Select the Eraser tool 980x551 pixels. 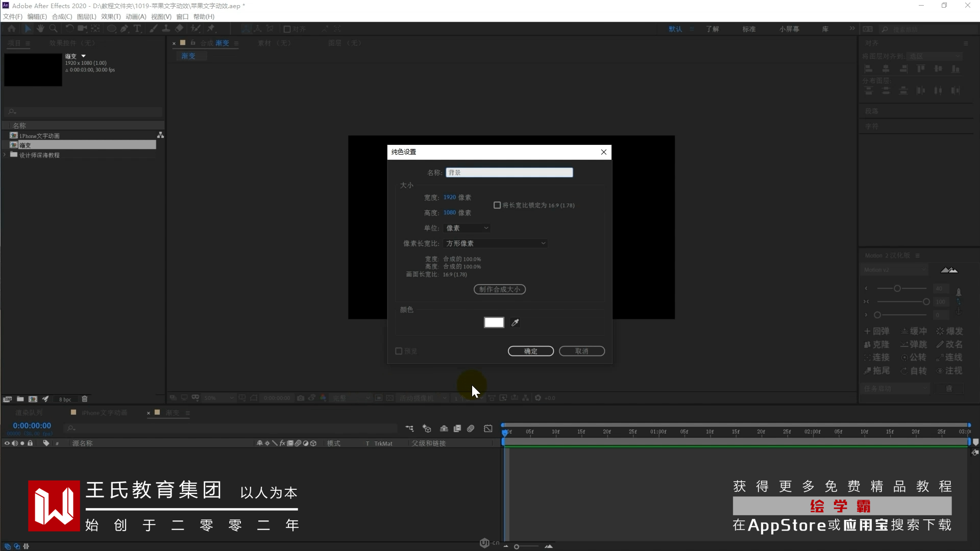(179, 29)
